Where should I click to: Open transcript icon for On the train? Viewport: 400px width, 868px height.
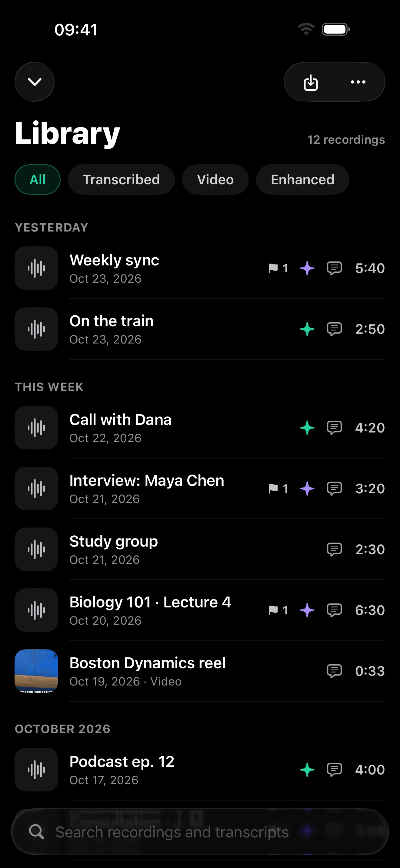click(x=334, y=329)
